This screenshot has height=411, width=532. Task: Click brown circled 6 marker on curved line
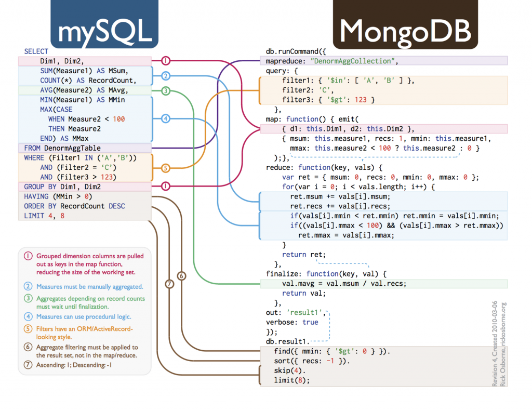pyautogui.click(x=181, y=276)
